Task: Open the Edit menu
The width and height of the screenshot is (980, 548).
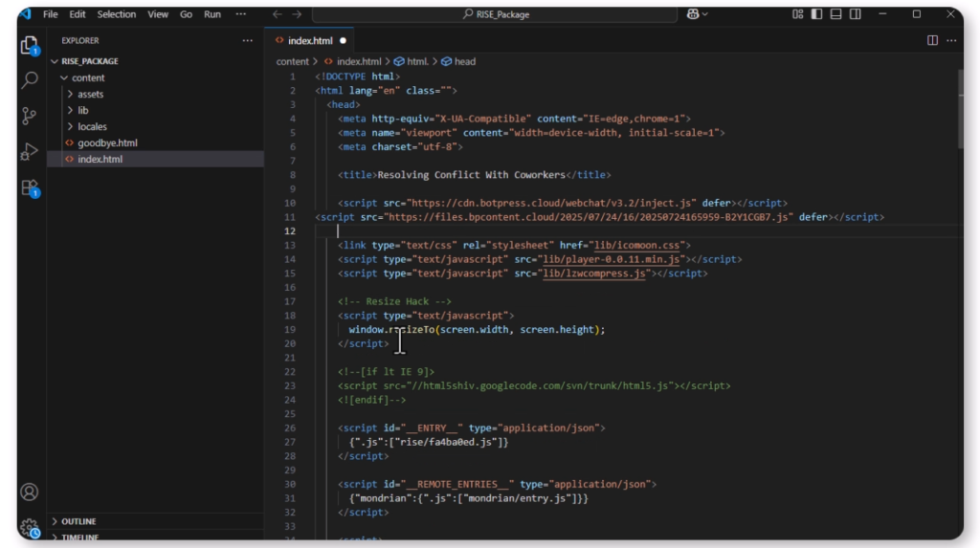Action: click(78, 13)
